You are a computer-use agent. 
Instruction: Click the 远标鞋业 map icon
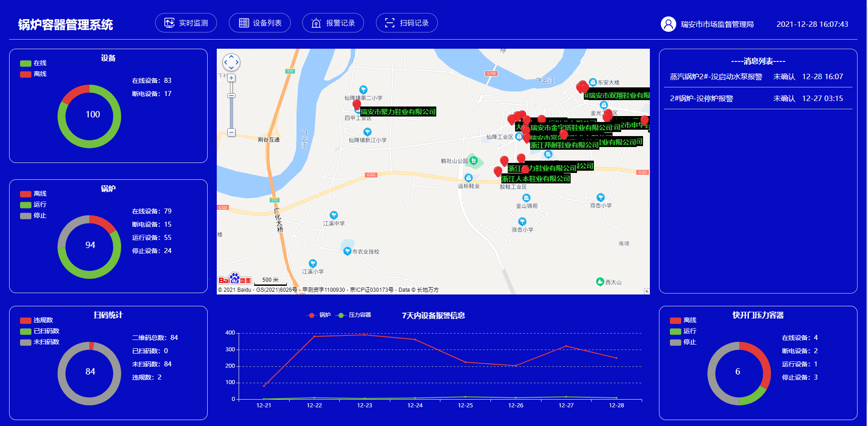[469, 177]
